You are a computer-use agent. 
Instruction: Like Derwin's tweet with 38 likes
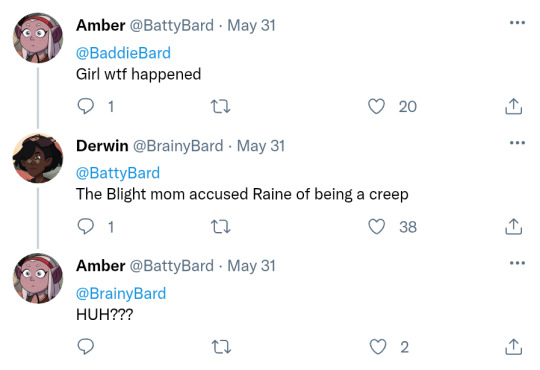(x=376, y=226)
